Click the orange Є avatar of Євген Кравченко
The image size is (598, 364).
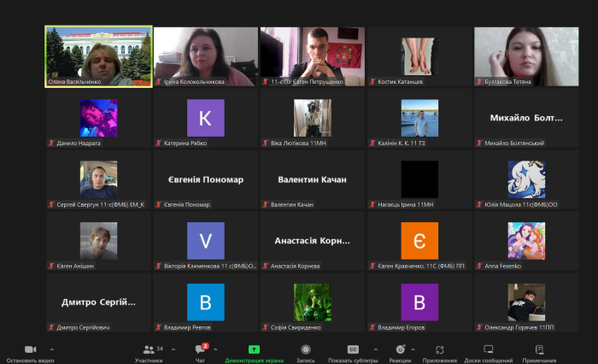[x=419, y=240]
